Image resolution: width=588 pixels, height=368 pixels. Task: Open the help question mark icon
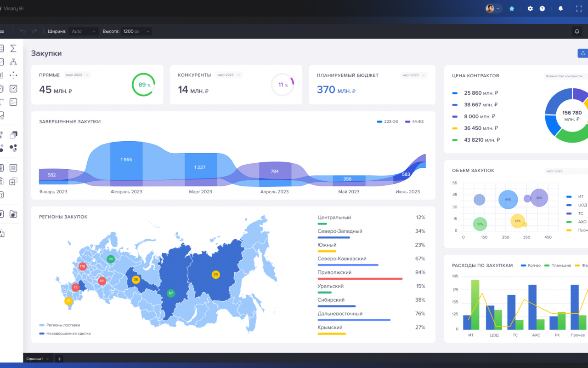point(542,8)
